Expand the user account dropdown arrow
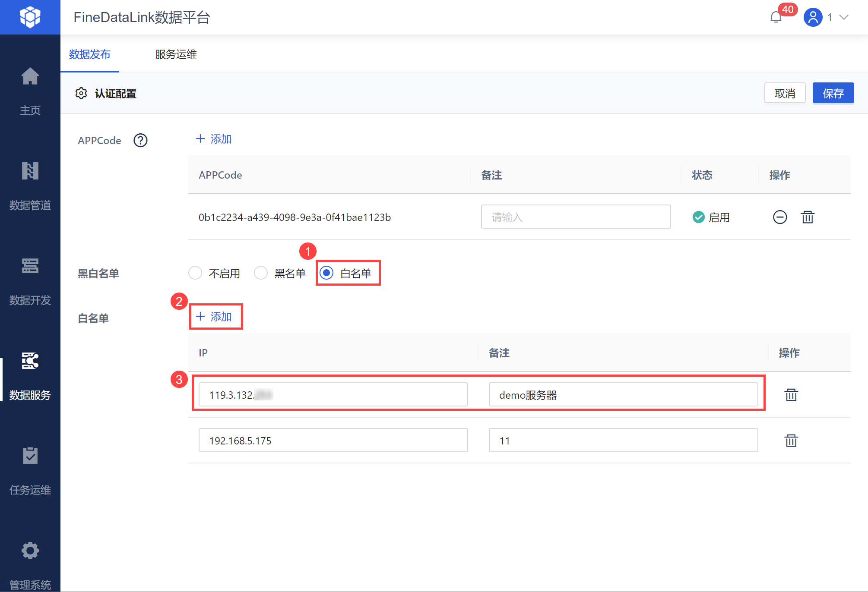Viewport: 868px width, 592px height. pyautogui.click(x=844, y=17)
